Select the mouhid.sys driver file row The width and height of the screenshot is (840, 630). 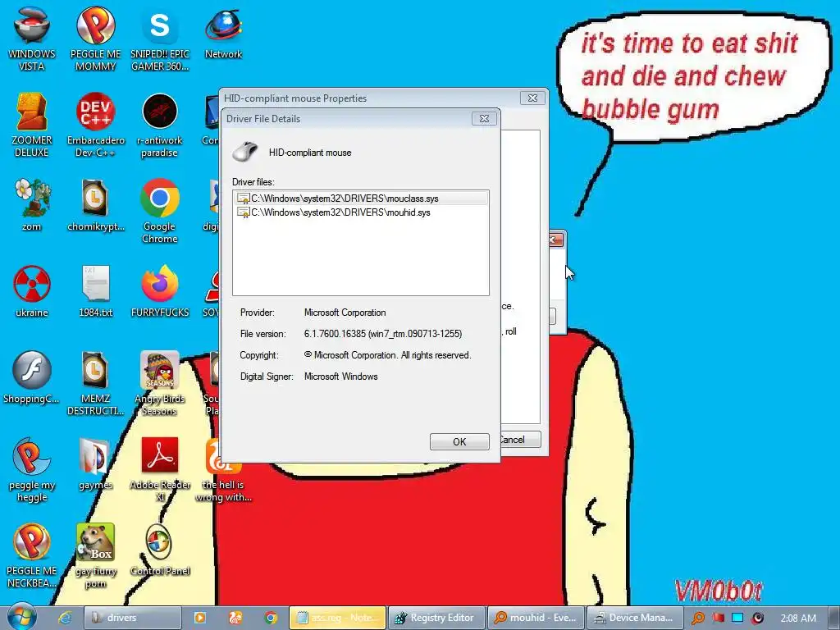point(361,212)
